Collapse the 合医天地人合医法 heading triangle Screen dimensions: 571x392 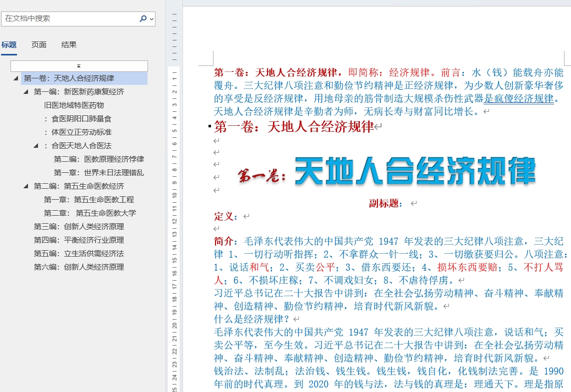pos(36,146)
